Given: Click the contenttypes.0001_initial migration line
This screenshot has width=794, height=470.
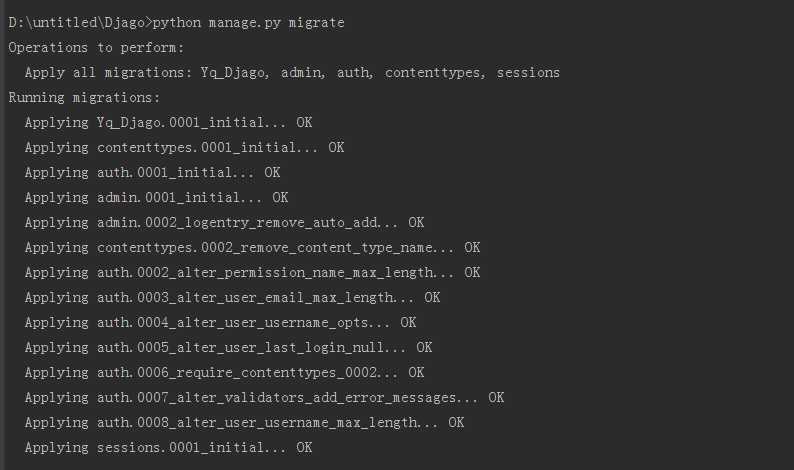Looking at the screenshot, I should 184,147.
